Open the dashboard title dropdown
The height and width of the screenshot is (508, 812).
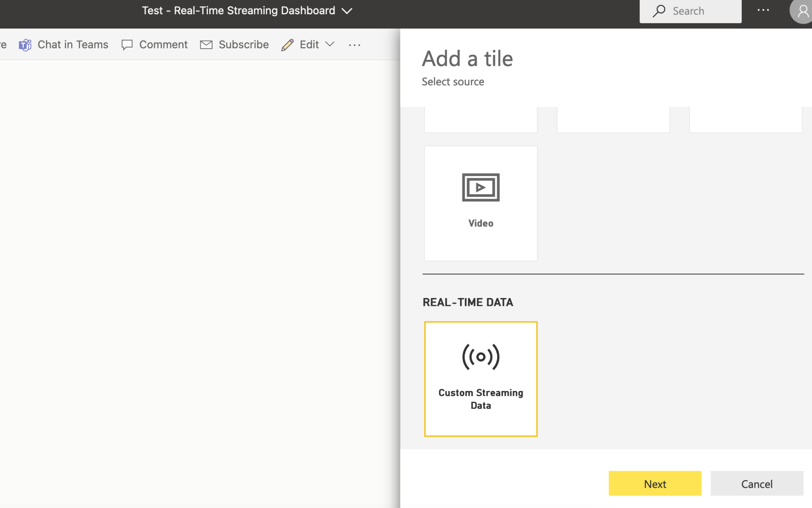[x=346, y=11]
